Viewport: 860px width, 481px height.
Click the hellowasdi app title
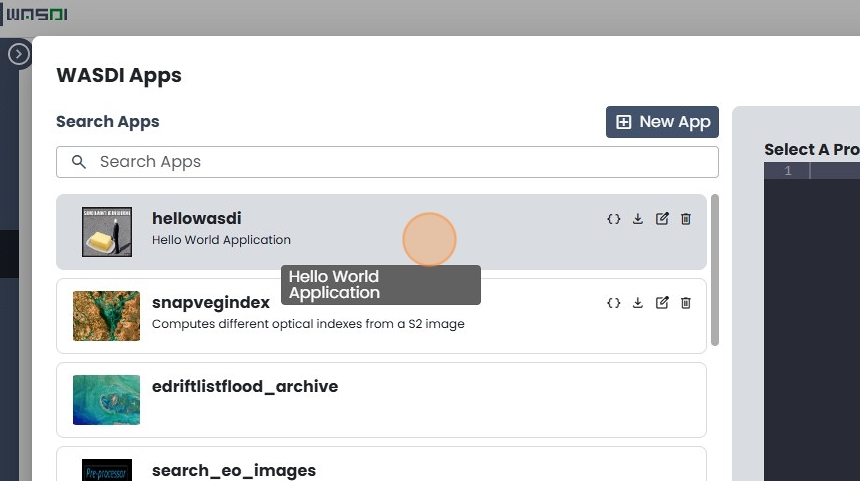pyautogui.click(x=196, y=218)
